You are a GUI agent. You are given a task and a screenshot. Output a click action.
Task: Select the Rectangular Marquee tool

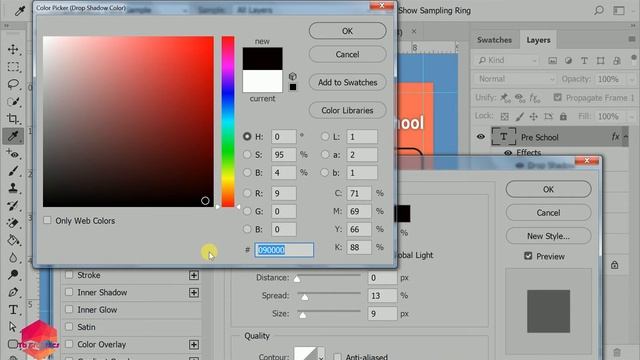[13, 67]
